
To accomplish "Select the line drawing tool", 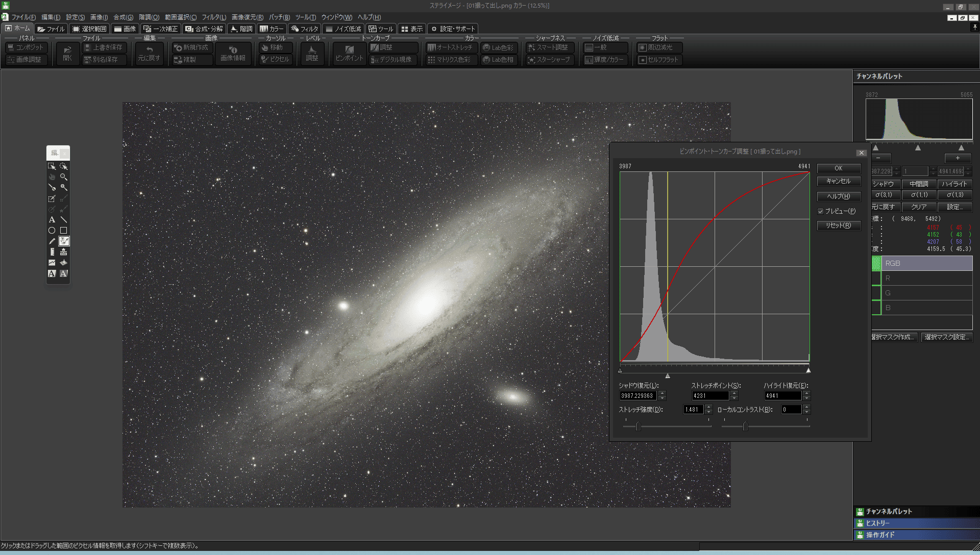I will (64, 220).
